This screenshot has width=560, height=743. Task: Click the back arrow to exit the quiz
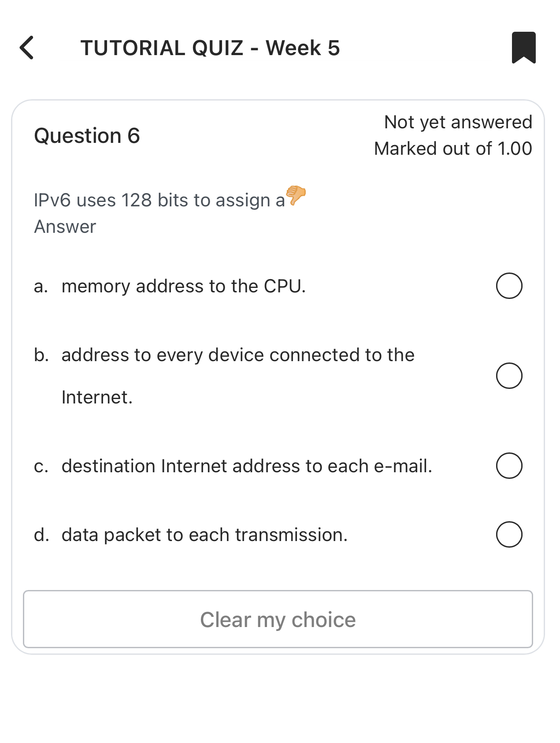tap(27, 48)
